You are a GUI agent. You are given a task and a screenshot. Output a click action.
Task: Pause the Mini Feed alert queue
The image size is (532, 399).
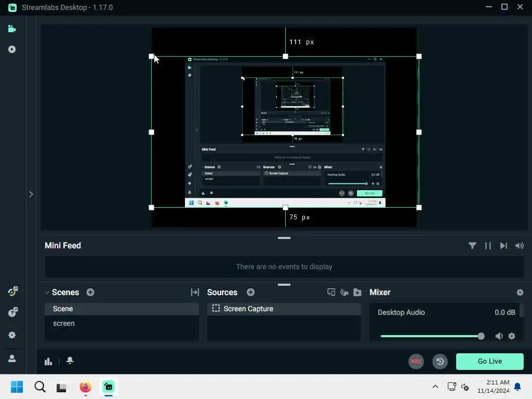click(488, 246)
